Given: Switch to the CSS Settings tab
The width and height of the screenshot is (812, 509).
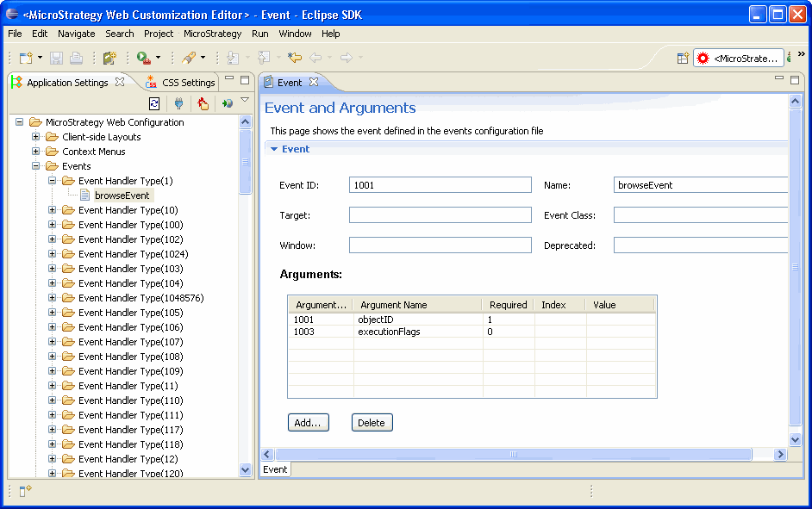Looking at the screenshot, I should point(181,82).
